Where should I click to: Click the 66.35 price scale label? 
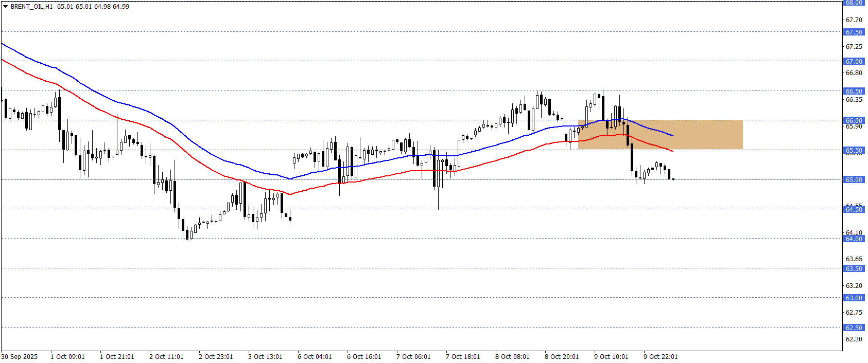tap(854, 100)
